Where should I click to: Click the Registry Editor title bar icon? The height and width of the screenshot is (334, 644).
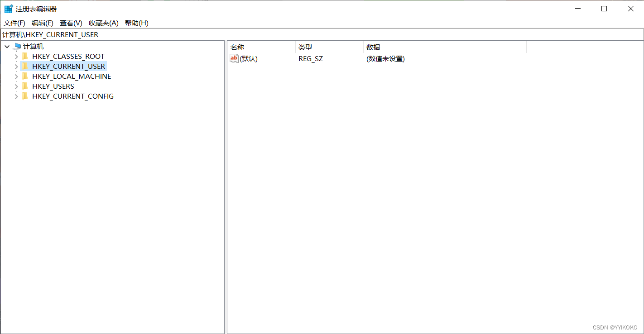8,8
